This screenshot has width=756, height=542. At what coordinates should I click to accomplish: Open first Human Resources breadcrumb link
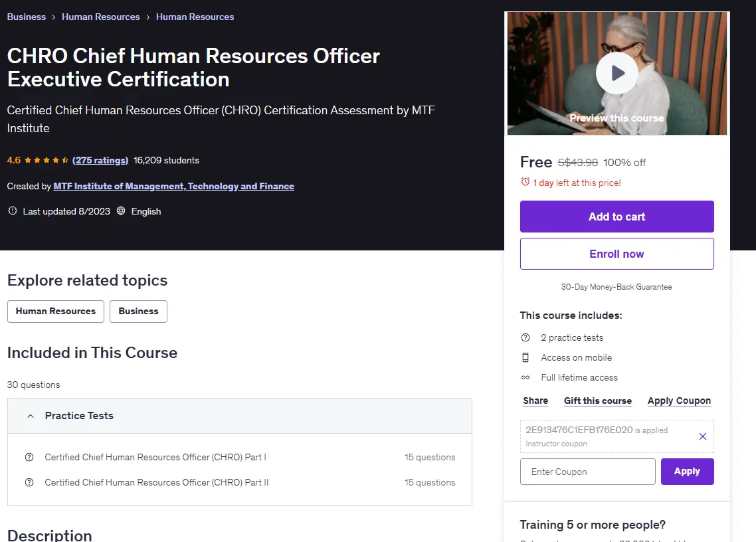pyautogui.click(x=101, y=17)
